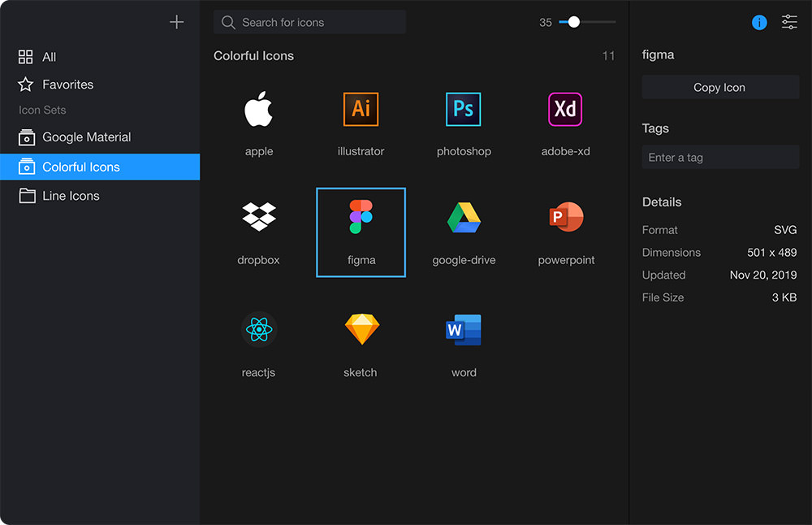The height and width of the screenshot is (525, 812).
Task: Click the icon size slider handle
Action: click(573, 22)
